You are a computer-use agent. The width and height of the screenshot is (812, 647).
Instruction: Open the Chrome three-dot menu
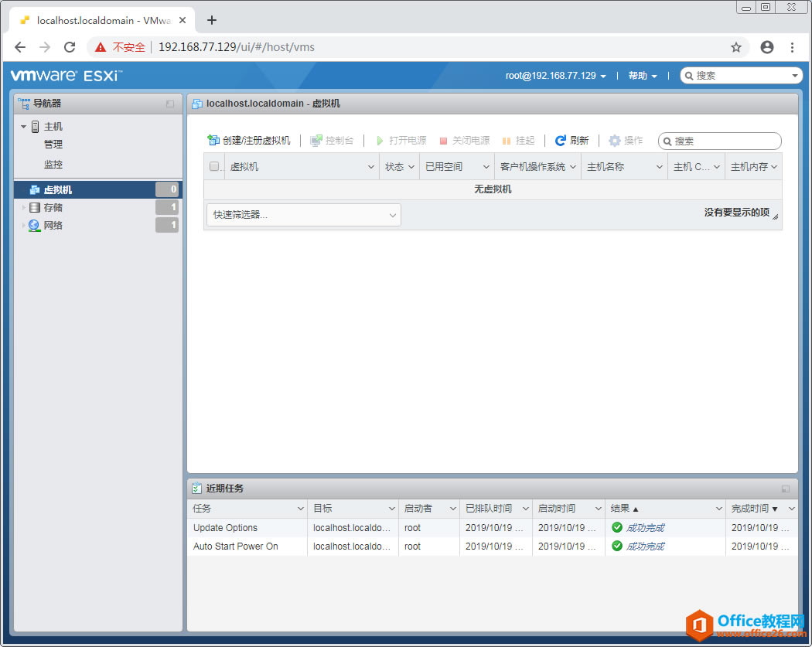point(793,47)
